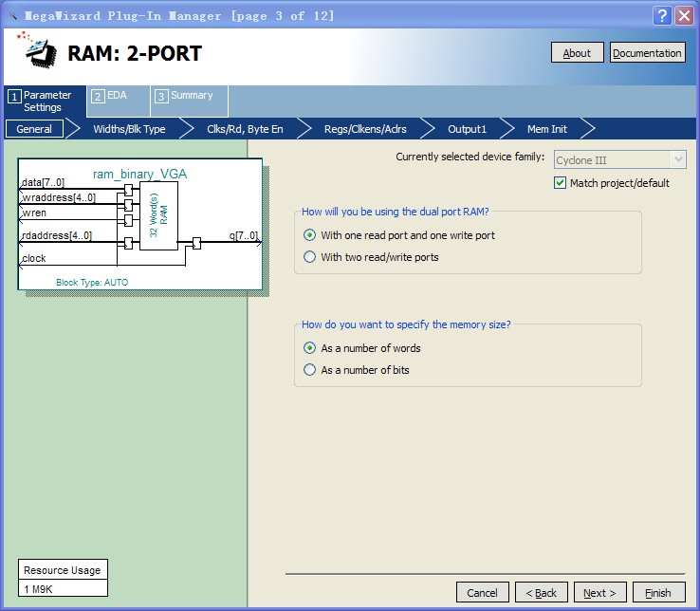The width and height of the screenshot is (700, 611).
Task: Select the General step page
Action: (34, 129)
